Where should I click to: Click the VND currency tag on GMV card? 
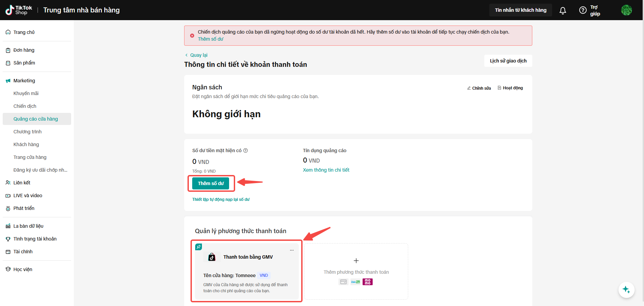coord(264,275)
